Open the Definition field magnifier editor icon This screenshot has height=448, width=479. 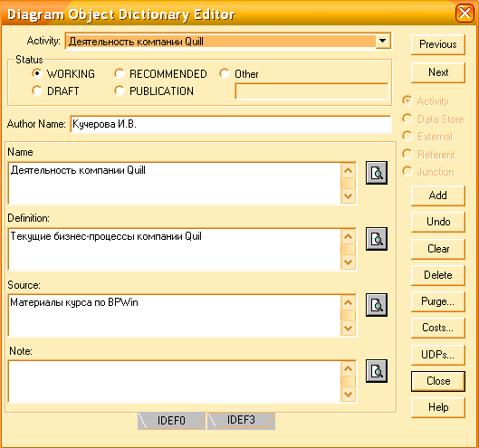point(377,239)
